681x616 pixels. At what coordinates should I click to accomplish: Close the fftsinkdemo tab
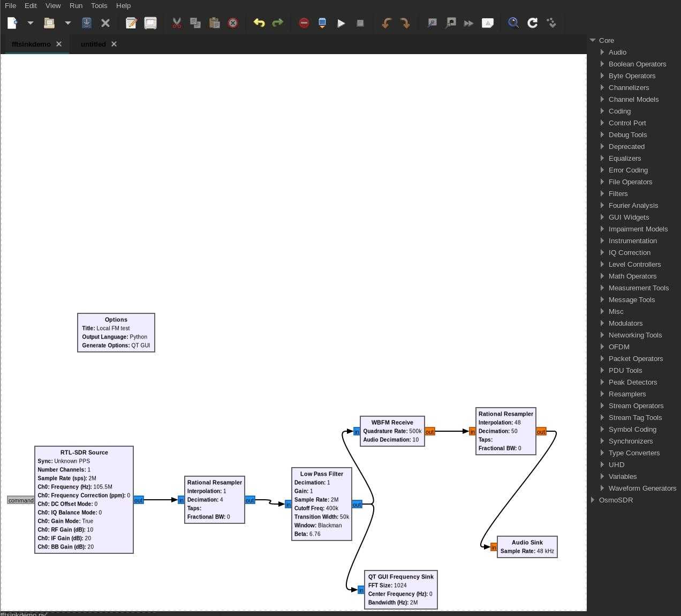(59, 44)
